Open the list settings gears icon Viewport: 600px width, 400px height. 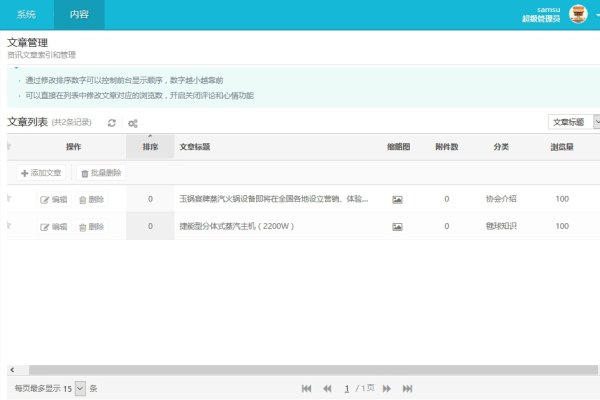point(133,123)
